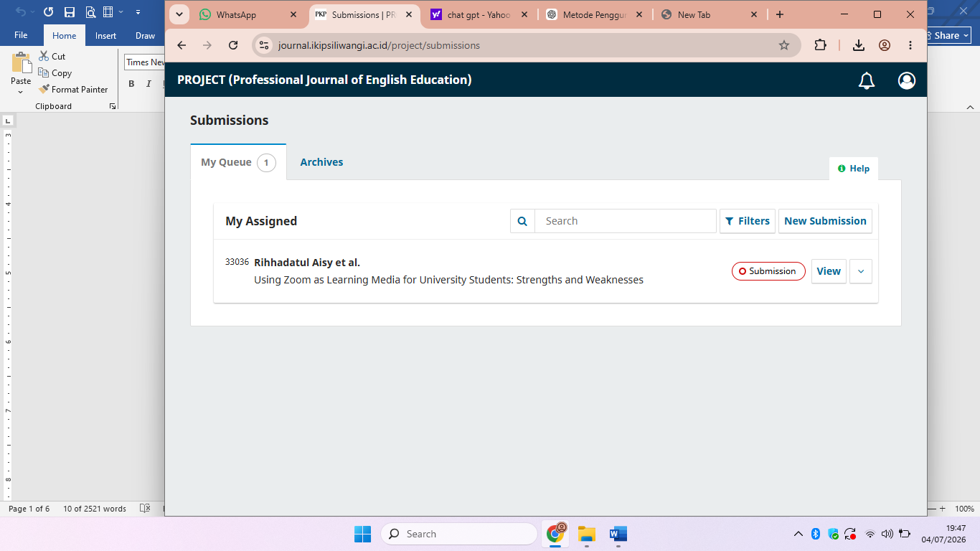This screenshot has height=551, width=980.
Task: Click Bluetooth icon in system tray
Action: coord(816,534)
